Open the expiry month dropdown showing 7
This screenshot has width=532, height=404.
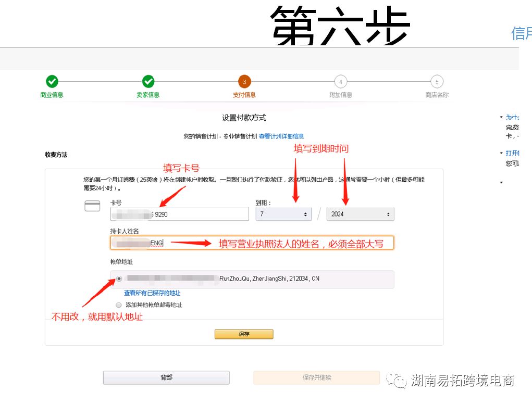[x=283, y=214]
